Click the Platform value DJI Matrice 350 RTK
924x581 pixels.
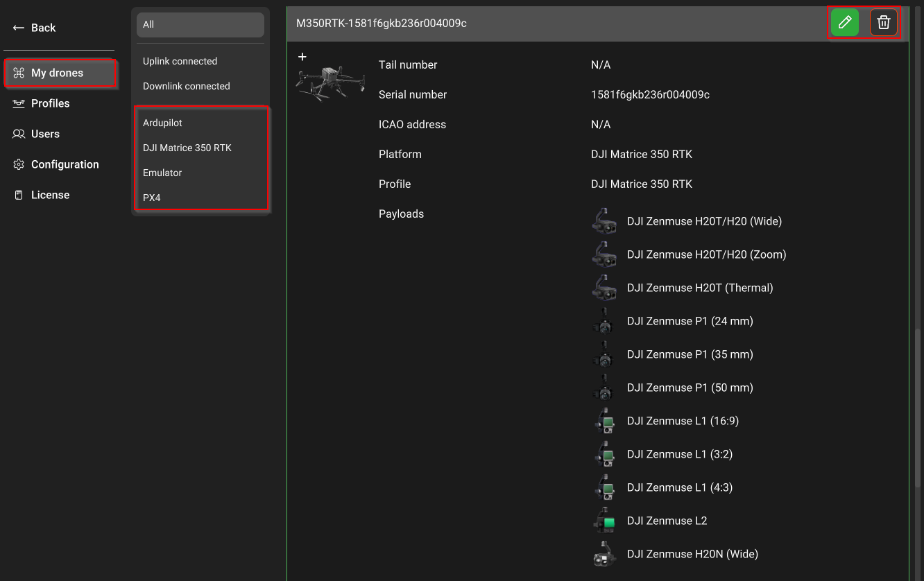tap(642, 154)
